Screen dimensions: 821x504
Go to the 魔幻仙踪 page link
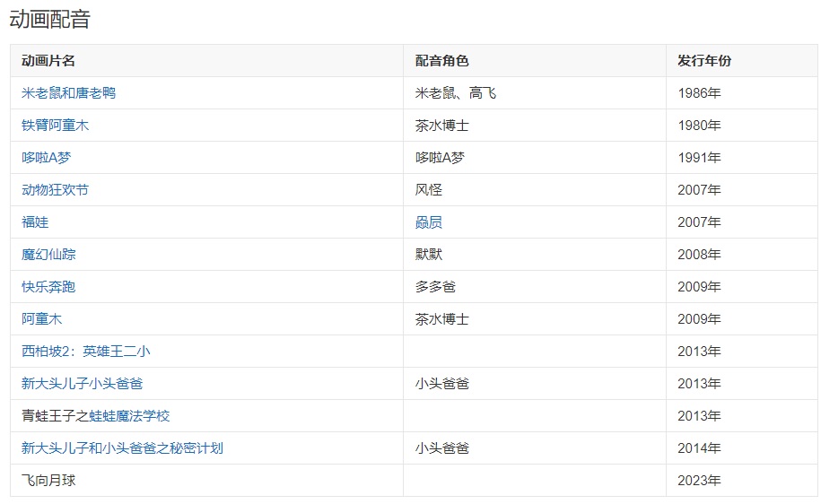tap(48, 255)
